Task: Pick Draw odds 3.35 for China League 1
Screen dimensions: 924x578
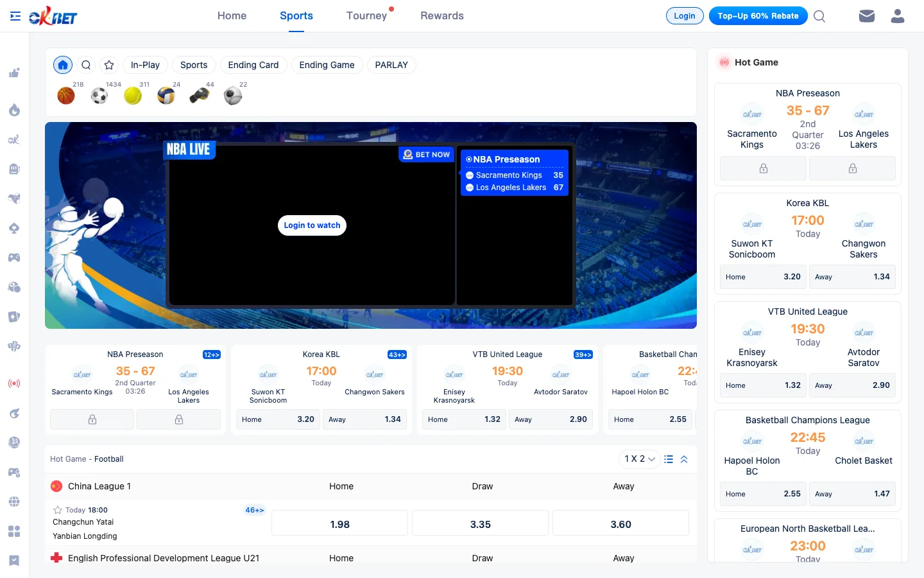Action: (480, 523)
